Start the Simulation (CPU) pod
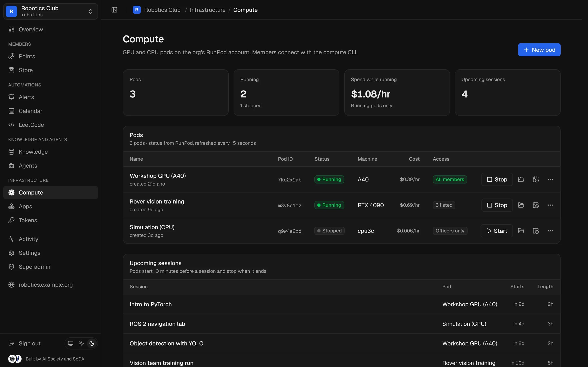This screenshot has width=588, height=367. click(497, 231)
